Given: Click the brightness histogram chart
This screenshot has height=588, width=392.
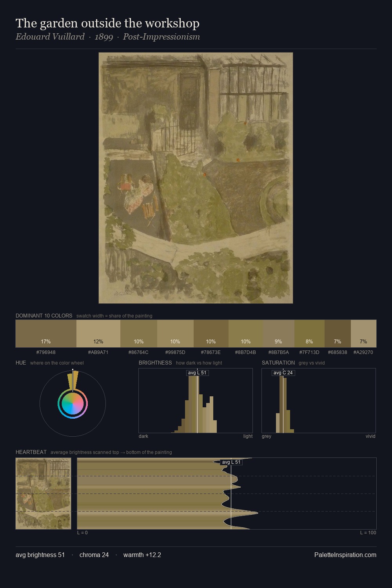Looking at the screenshot, I should 196,401.
